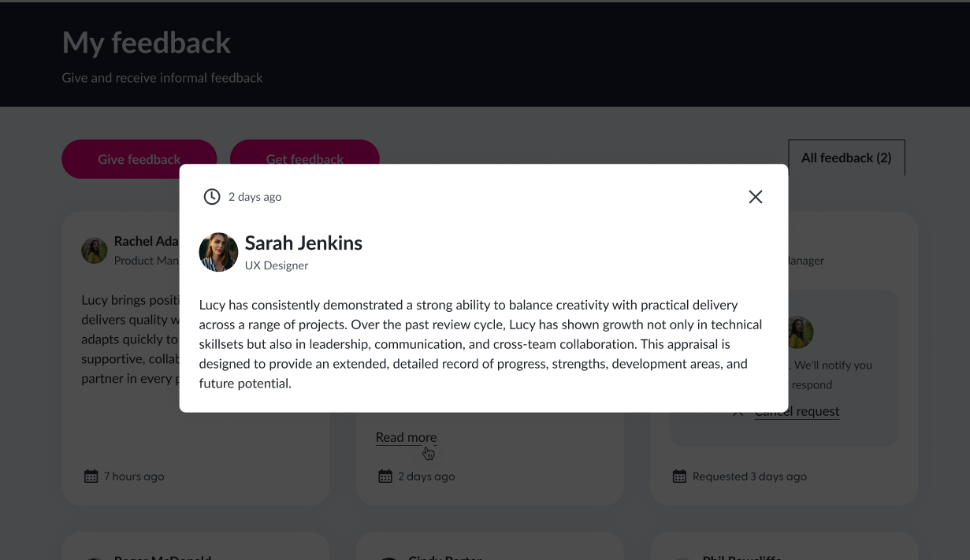Click calendar icon beside "Requested 3 days ago"
Image resolution: width=970 pixels, height=560 pixels.
[679, 476]
